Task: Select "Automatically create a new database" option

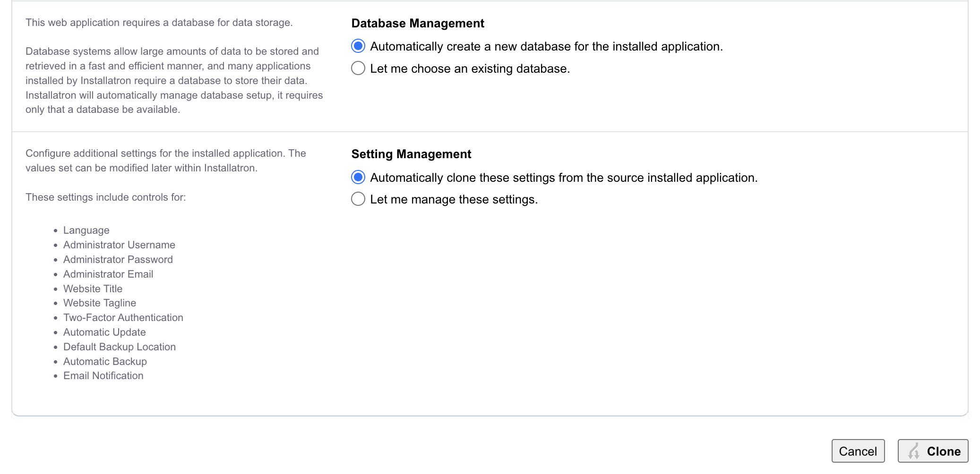Action: (358, 46)
